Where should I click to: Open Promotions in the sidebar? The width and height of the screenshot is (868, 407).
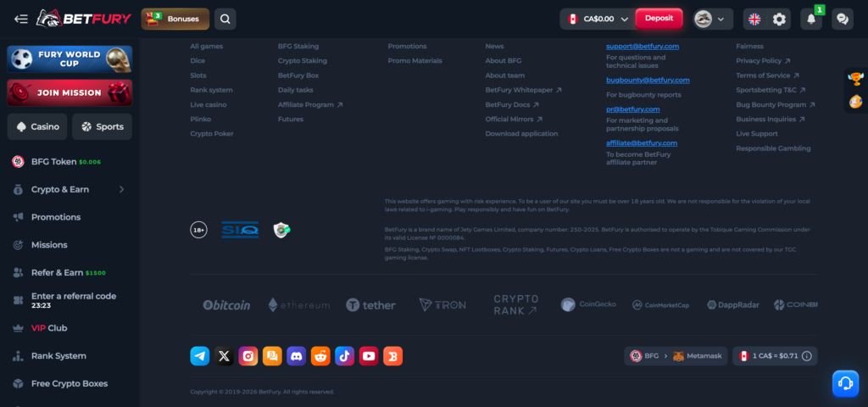[x=70, y=217]
